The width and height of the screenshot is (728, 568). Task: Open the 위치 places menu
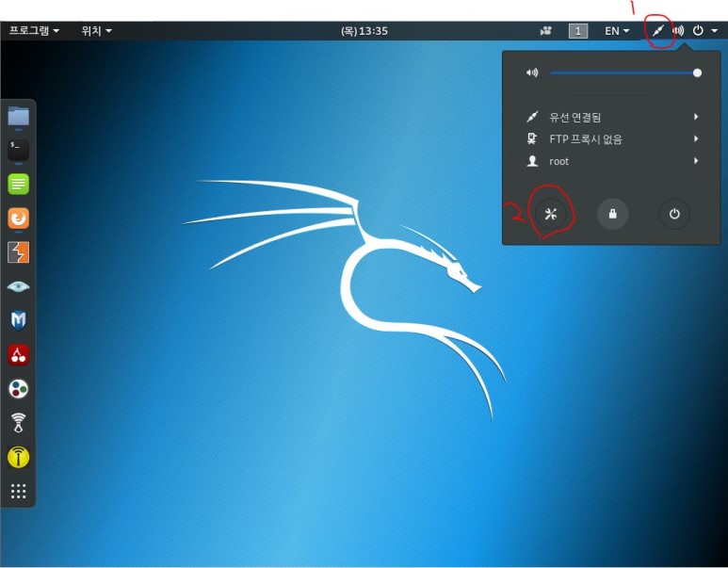97,31
